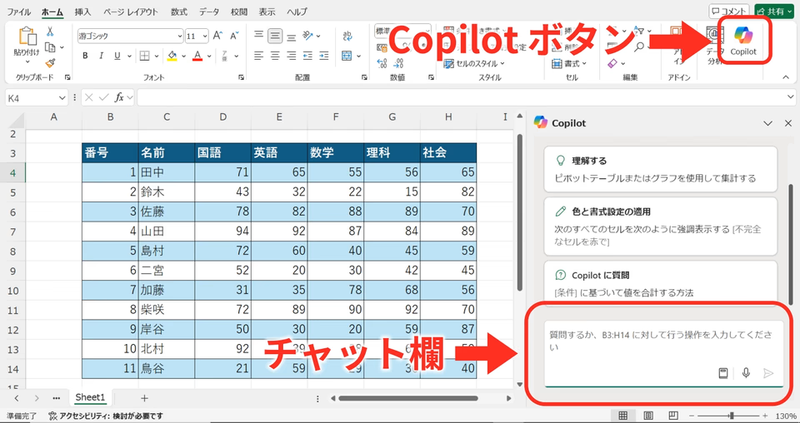Activate the Format Painter brush
The width and height of the screenshot is (800, 423).
[x=50, y=63]
